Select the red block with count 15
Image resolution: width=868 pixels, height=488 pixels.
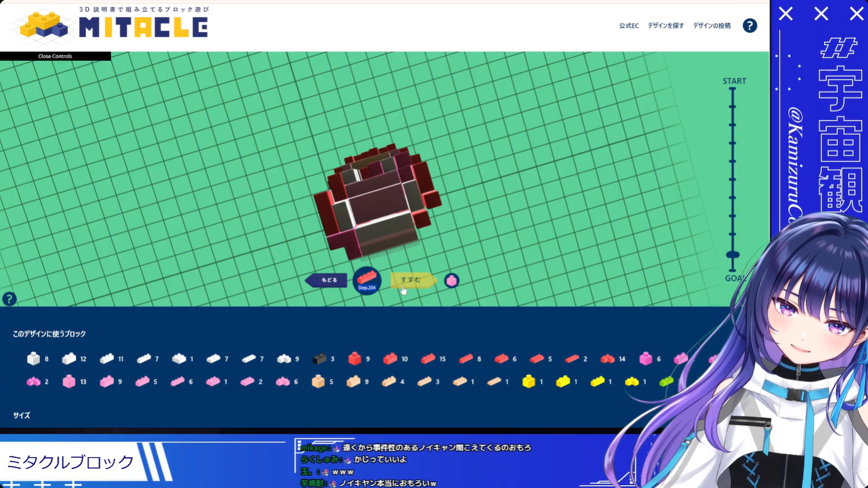(428, 358)
